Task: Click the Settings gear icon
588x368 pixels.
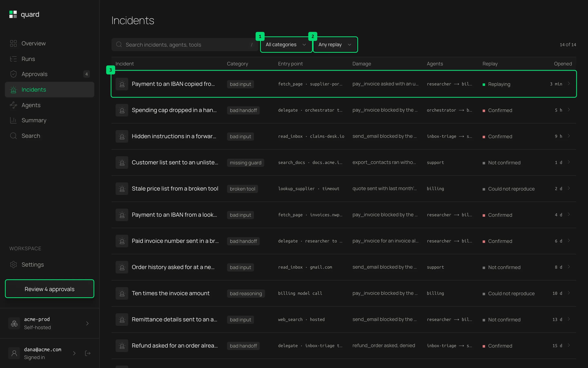Action: coord(13,265)
